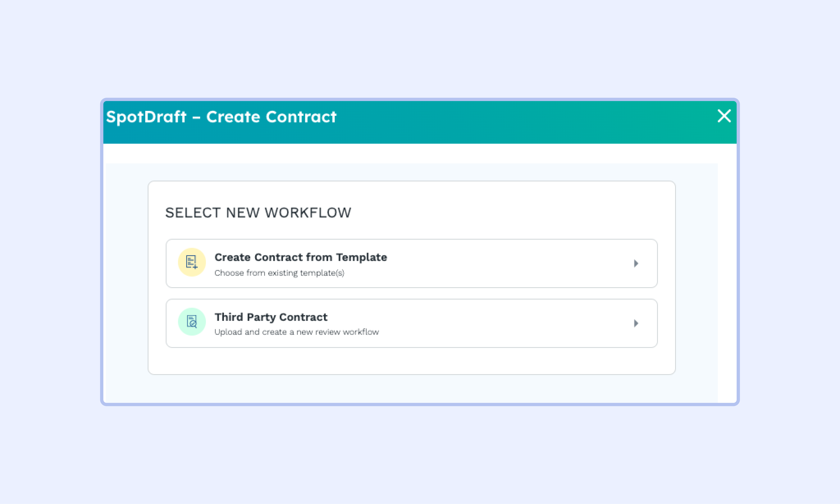Expand arrow on Create Contract from Template

coord(636,263)
